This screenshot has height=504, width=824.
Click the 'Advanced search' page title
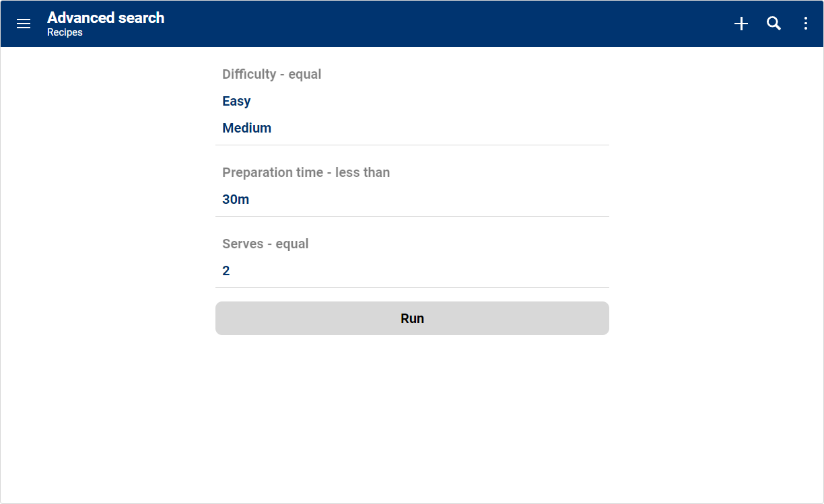[x=106, y=17]
